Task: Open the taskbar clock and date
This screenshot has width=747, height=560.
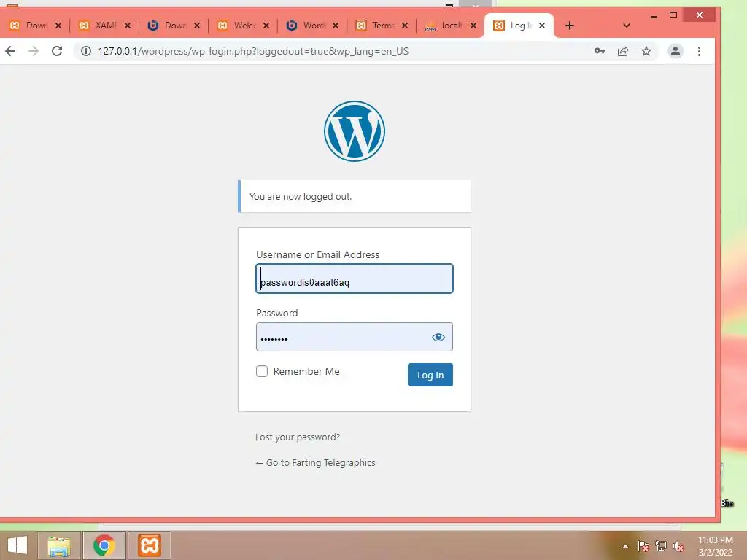Action: pos(715,546)
